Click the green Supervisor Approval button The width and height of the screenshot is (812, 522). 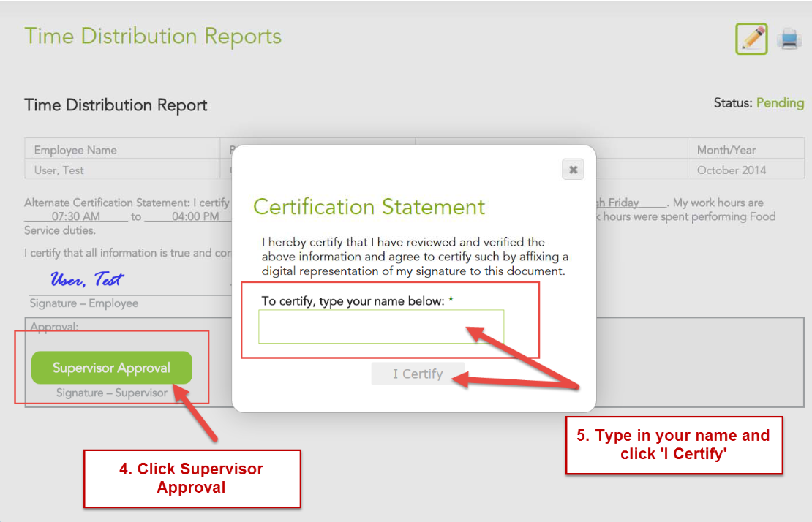click(111, 368)
